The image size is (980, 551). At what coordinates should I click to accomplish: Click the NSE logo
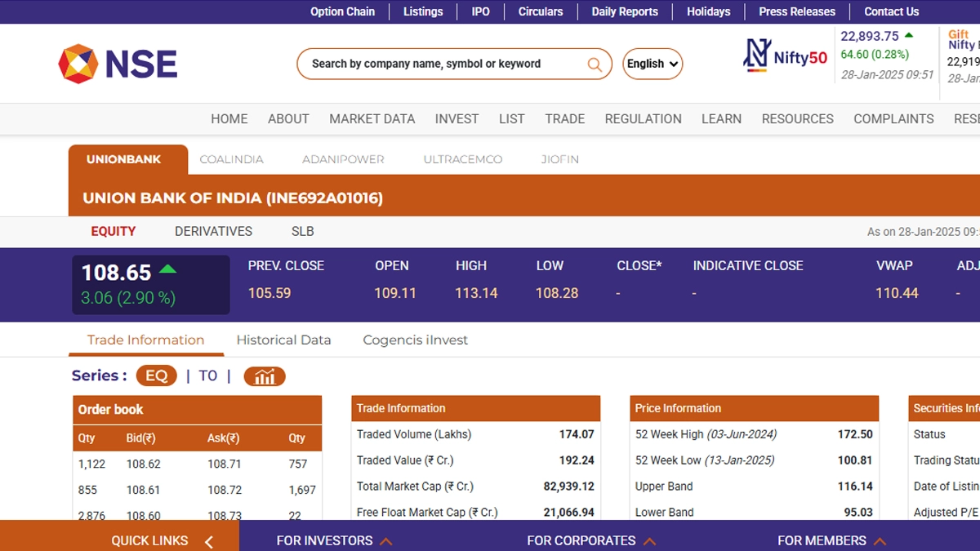pos(118,64)
